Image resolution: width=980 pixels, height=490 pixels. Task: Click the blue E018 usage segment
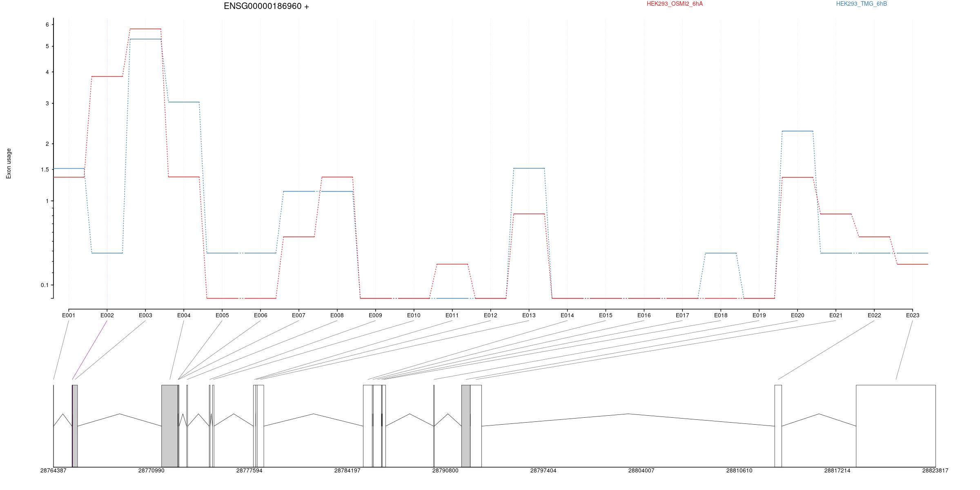pos(721,253)
